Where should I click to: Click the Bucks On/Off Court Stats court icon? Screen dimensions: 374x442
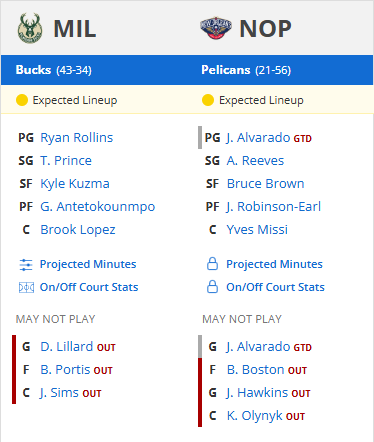coord(26,287)
